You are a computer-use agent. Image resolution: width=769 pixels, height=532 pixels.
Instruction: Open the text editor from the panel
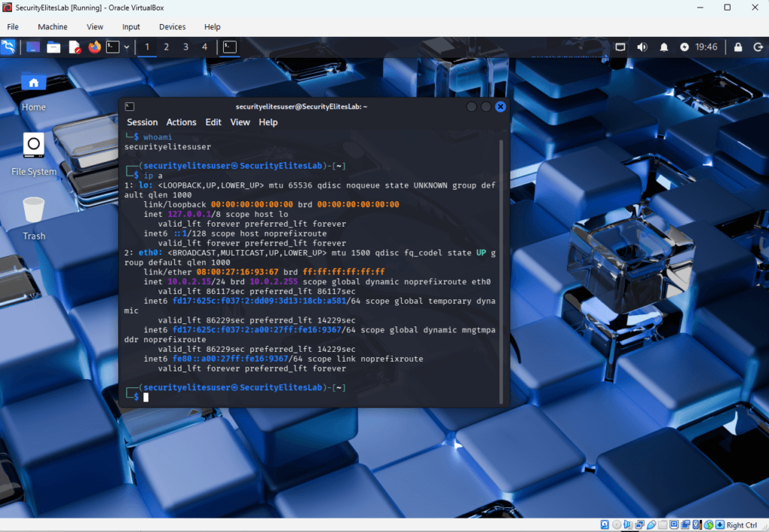[x=75, y=47]
